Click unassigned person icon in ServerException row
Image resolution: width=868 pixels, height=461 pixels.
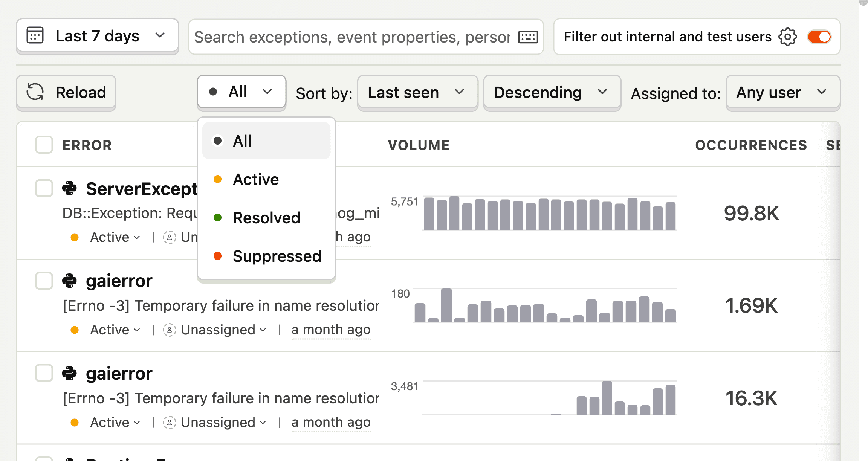click(x=170, y=237)
